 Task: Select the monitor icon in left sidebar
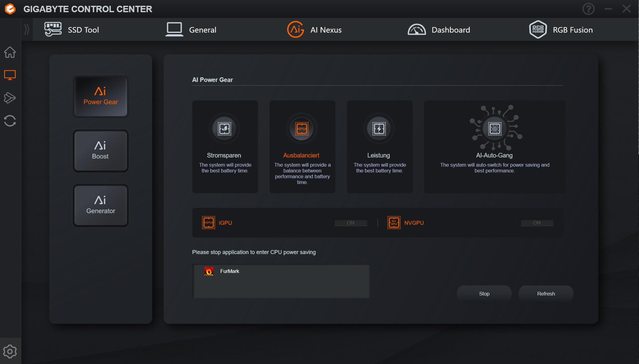(x=10, y=75)
